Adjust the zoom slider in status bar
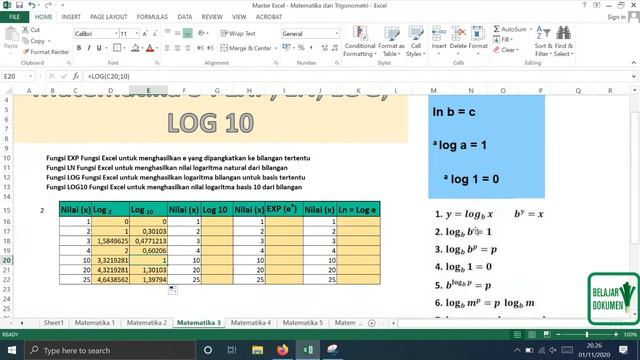This screenshot has width=640, height=360. (x=587, y=335)
